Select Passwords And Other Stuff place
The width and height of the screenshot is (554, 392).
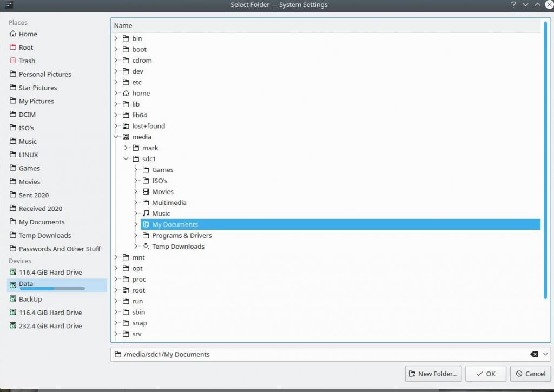point(60,249)
